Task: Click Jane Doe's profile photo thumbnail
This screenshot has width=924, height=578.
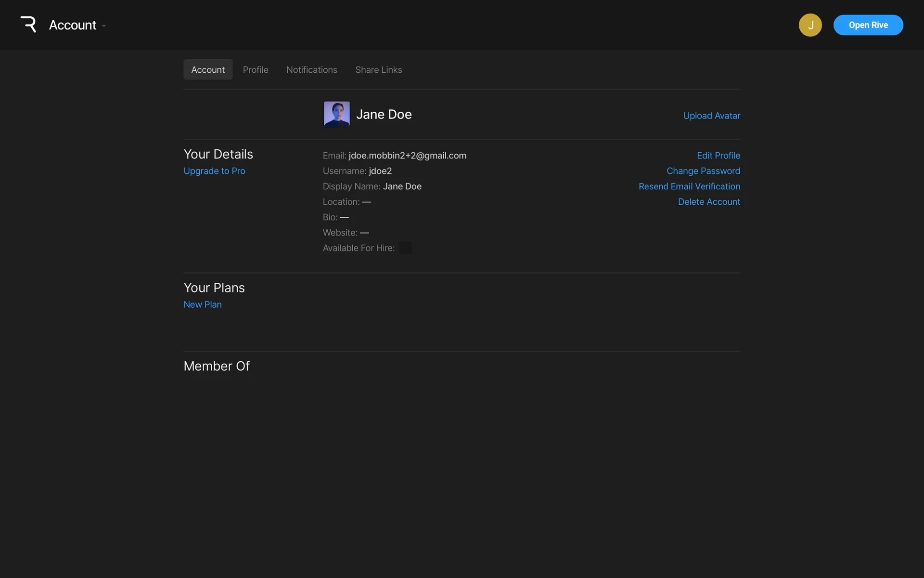Action: tap(336, 114)
